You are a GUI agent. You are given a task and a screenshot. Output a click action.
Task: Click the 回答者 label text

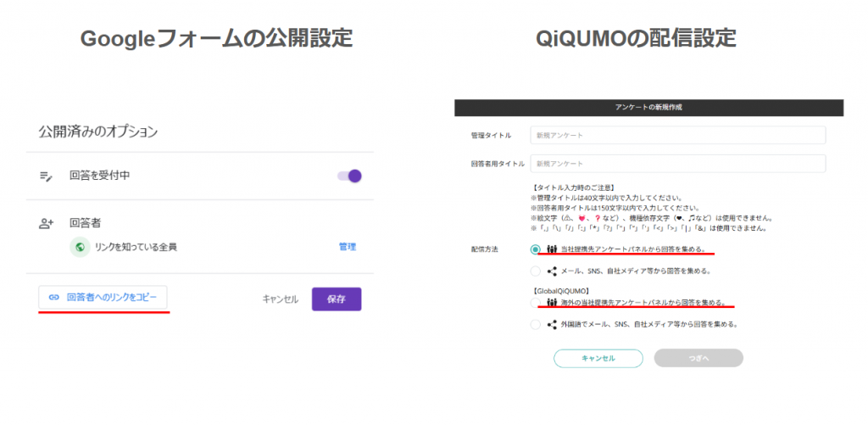[x=86, y=223]
